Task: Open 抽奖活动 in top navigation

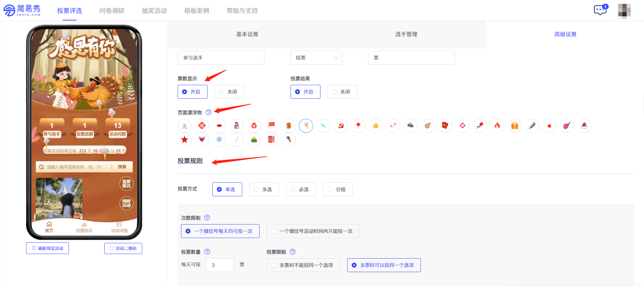Action: click(154, 11)
